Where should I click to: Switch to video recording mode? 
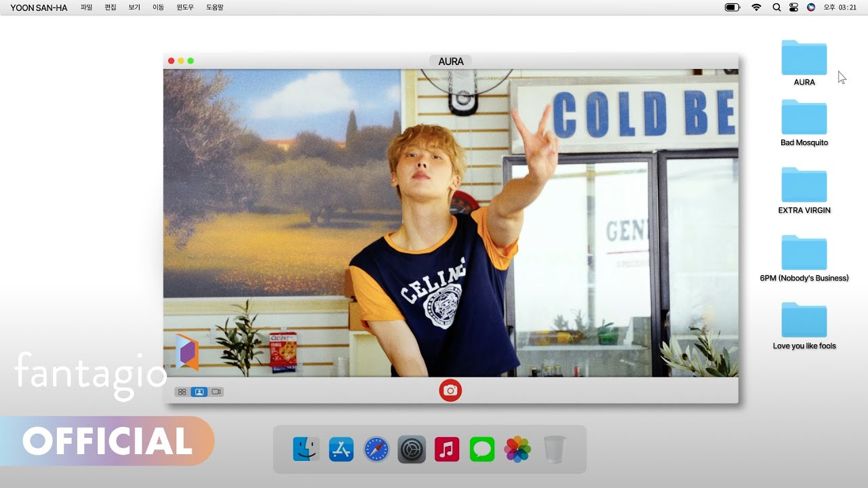point(216,392)
